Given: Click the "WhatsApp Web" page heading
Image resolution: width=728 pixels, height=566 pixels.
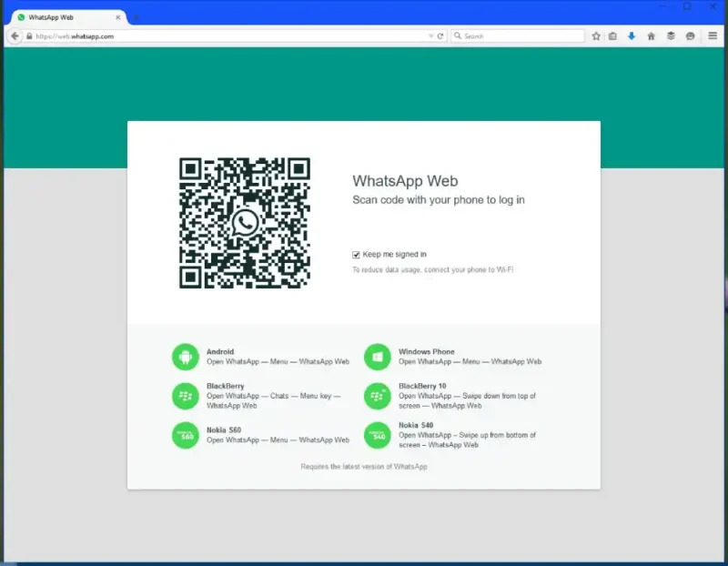Looking at the screenshot, I should click(405, 180).
